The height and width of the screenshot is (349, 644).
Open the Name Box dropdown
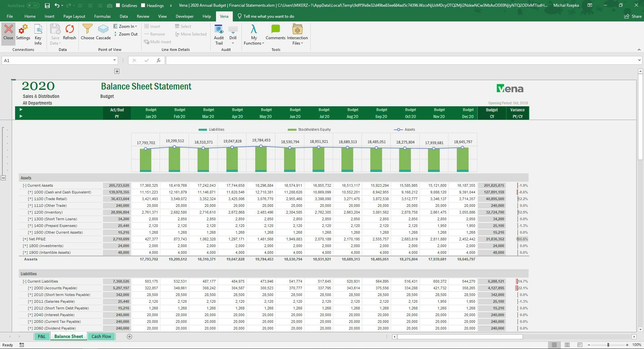click(114, 60)
